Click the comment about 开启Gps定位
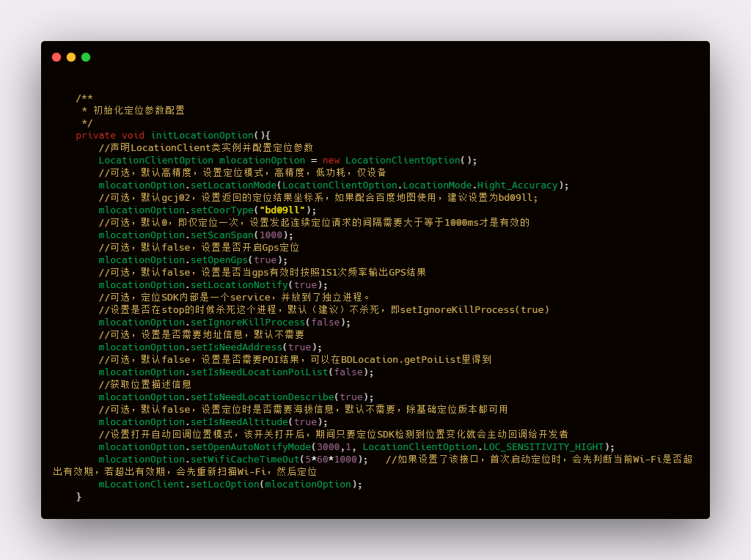The height and width of the screenshot is (560, 751). (x=199, y=248)
